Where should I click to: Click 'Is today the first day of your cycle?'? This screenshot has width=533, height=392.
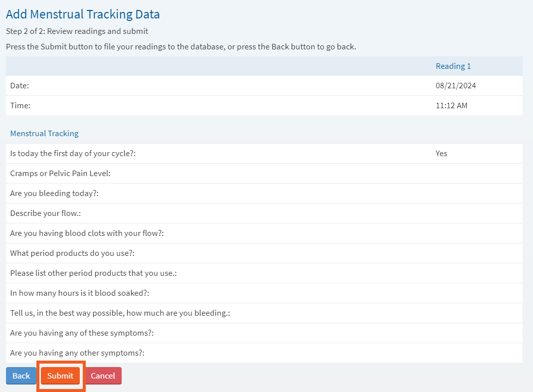pos(73,154)
